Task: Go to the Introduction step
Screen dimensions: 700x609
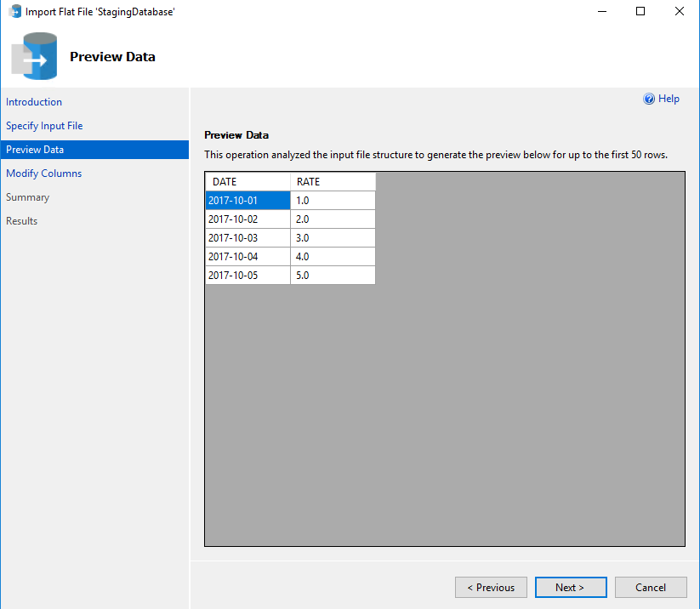Action: pos(34,102)
